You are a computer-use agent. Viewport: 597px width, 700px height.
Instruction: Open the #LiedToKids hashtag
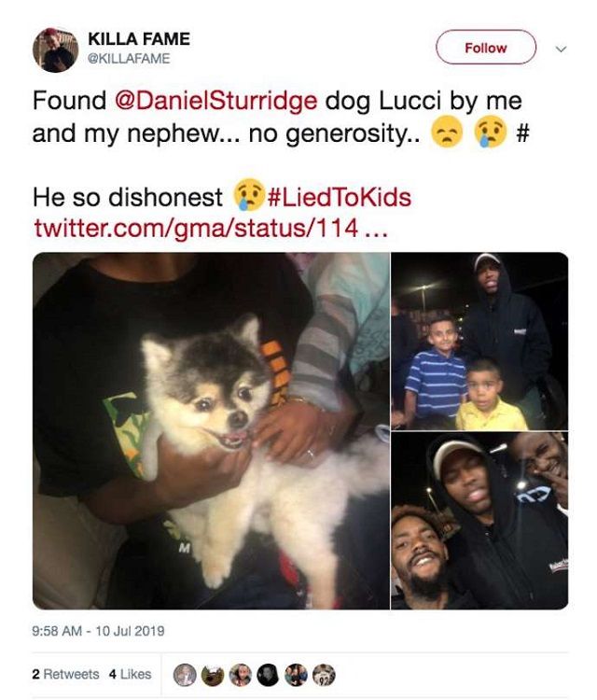click(340, 197)
